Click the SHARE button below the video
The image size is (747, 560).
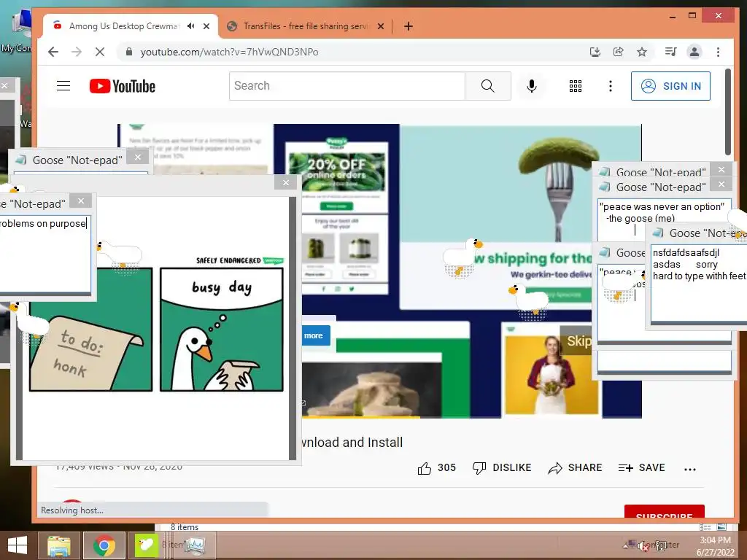(x=575, y=468)
